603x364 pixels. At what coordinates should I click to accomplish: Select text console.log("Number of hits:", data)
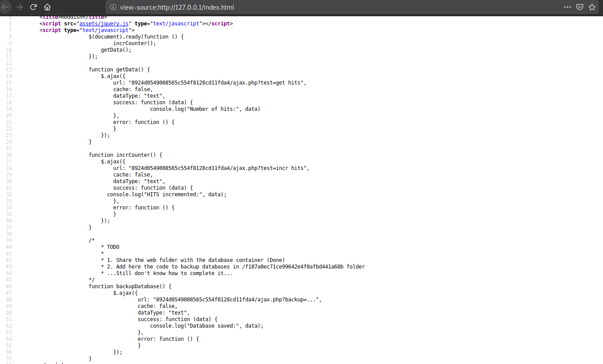click(x=205, y=109)
